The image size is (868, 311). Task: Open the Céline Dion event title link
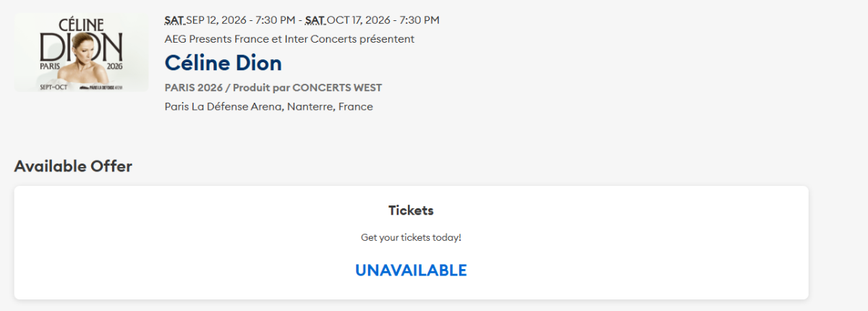click(223, 63)
